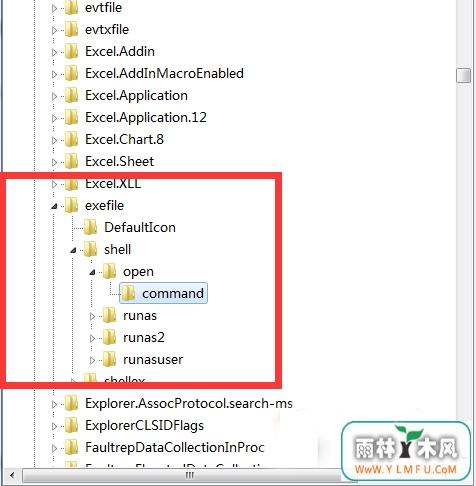Viewport: 476px width, 486px height.
Task: Expand the runasuser key
Action: 93,360
